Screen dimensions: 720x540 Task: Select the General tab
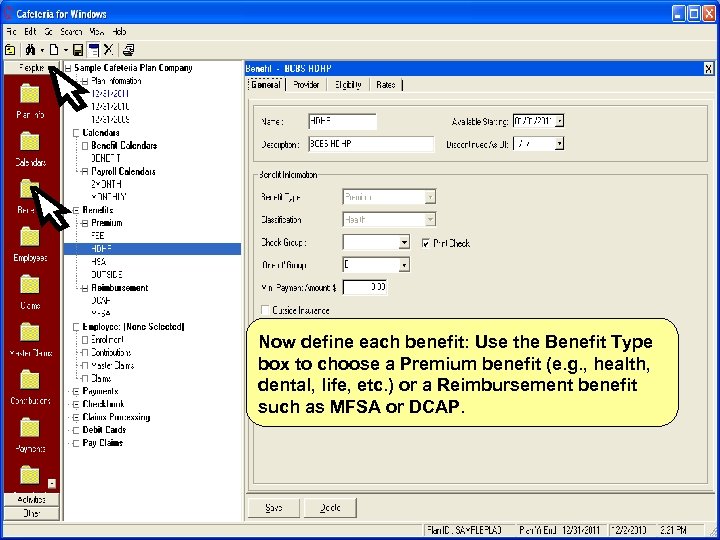pos(265,84)
